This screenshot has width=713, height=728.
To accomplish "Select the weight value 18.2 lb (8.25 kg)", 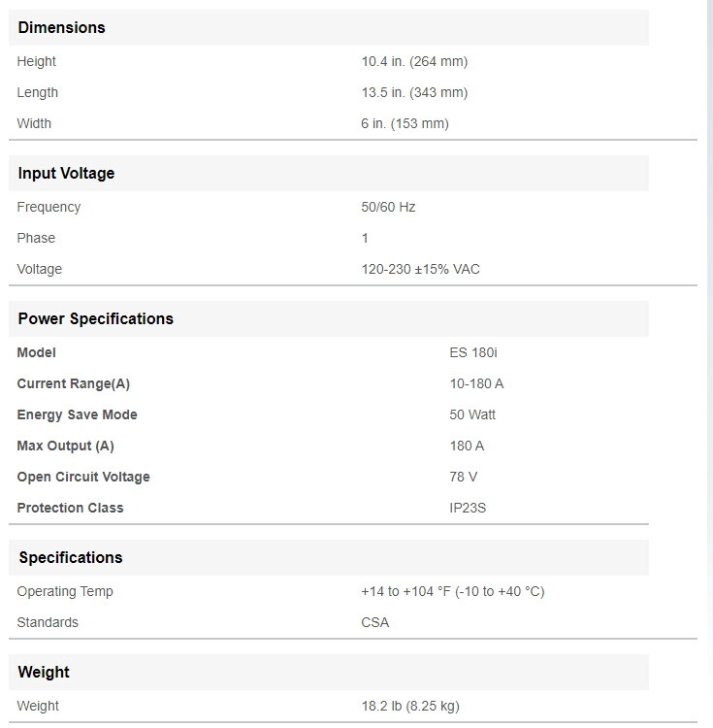I will (417, 706).
